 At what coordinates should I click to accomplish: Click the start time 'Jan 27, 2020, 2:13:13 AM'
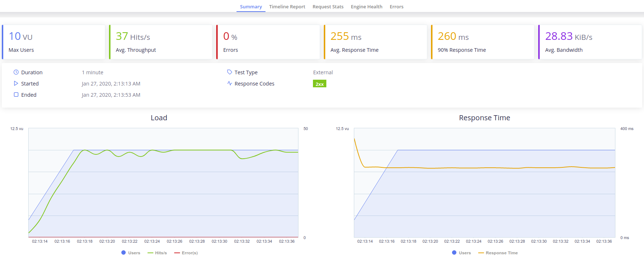[111, 84]
